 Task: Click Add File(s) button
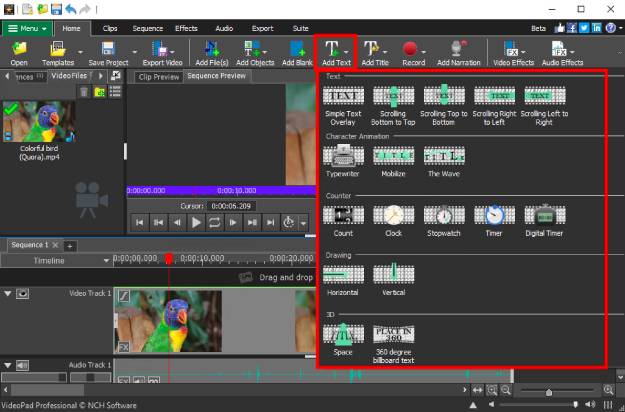pyautogui.click(x=212, y=53)
